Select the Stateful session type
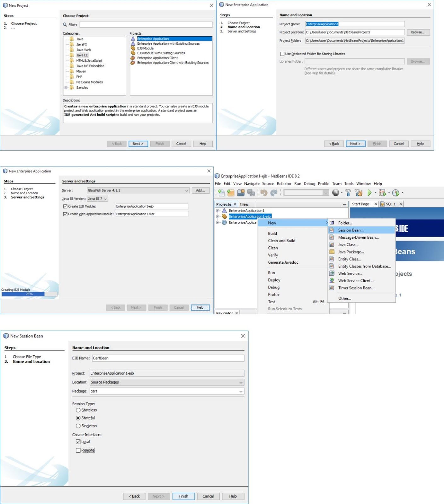Image resolution: width=444 pixels, height=504 pixels. (x=78, y=418)
